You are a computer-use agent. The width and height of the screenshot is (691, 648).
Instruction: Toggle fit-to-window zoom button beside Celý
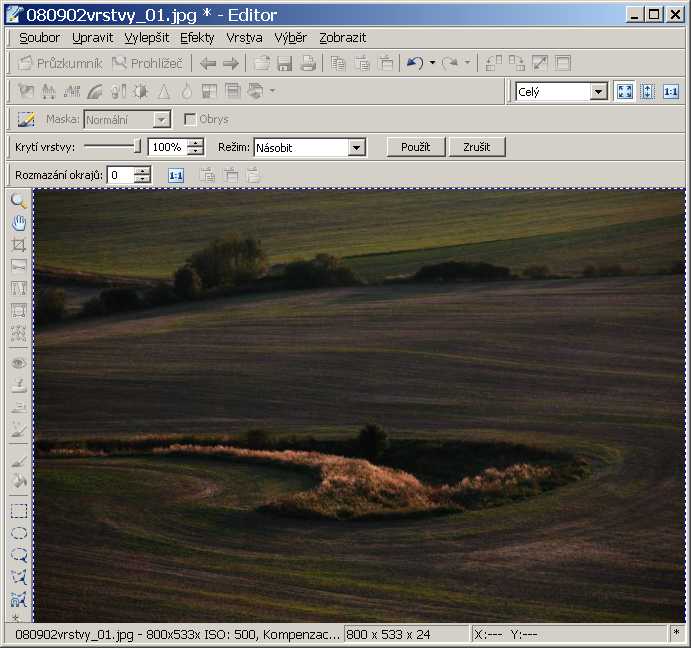click(625, 92)
